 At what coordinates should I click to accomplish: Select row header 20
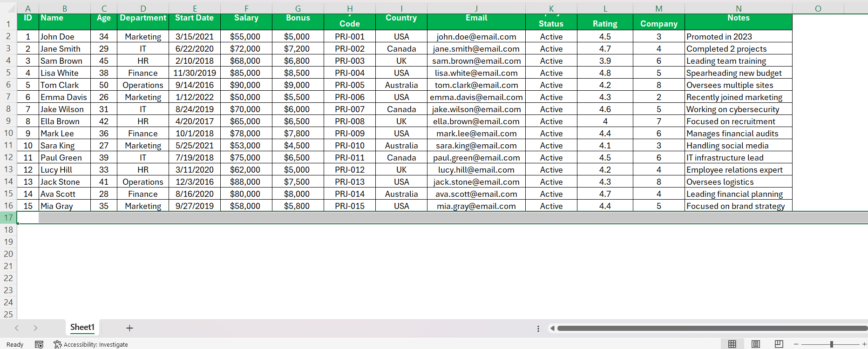[8, 254]
